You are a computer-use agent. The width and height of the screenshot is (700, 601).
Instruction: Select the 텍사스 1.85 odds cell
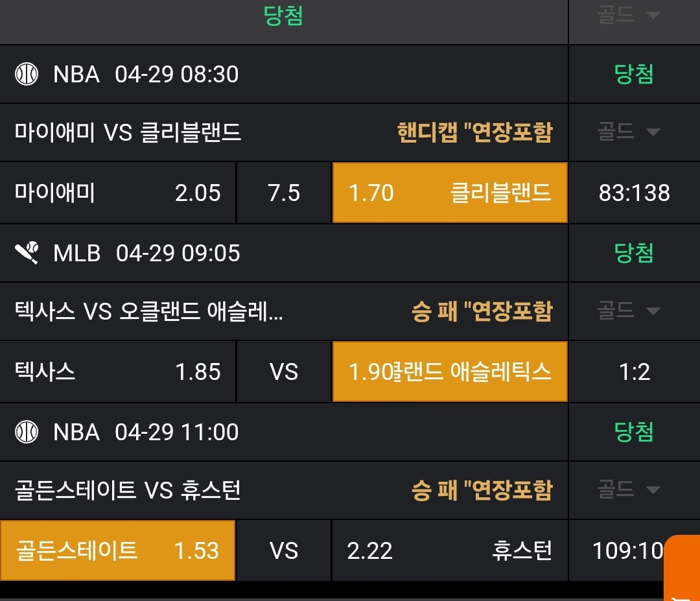tap(117, 372)
